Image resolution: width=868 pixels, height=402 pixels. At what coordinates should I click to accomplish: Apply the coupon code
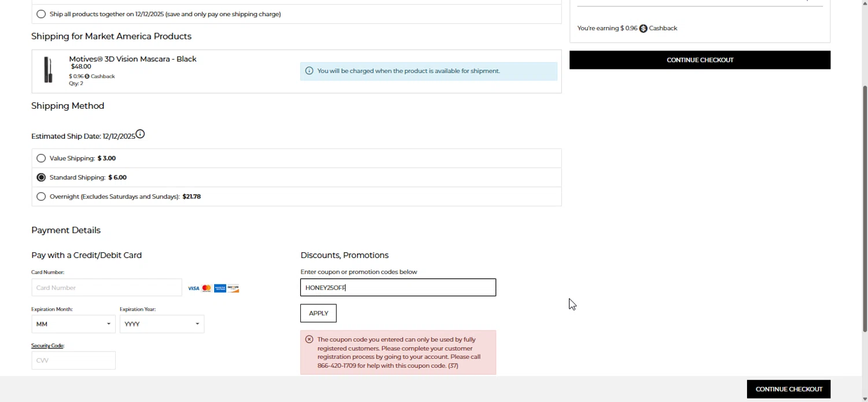coord(318,314)
